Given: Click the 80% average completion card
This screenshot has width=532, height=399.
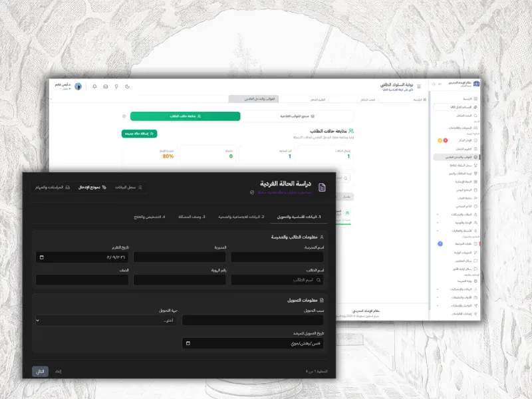Looking at the screenshot, I should click(x=149, y=154).
